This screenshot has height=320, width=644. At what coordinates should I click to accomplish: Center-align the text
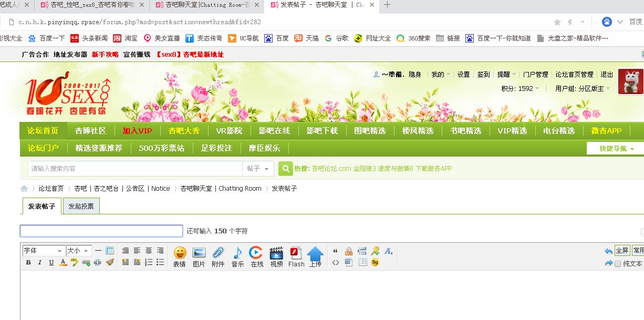point(148,251)
